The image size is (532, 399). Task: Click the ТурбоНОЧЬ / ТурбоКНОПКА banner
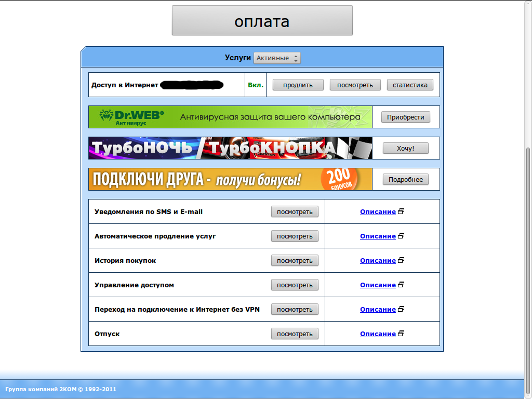[x=230, y=148]
